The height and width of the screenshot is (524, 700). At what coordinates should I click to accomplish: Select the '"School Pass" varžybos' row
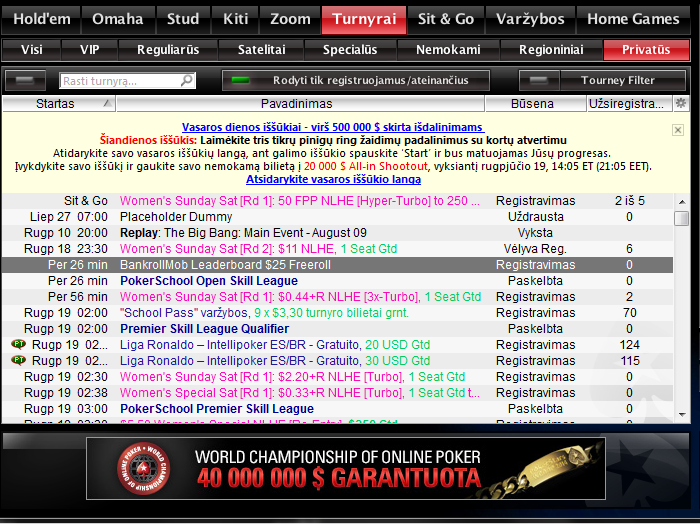coord(337,313)
